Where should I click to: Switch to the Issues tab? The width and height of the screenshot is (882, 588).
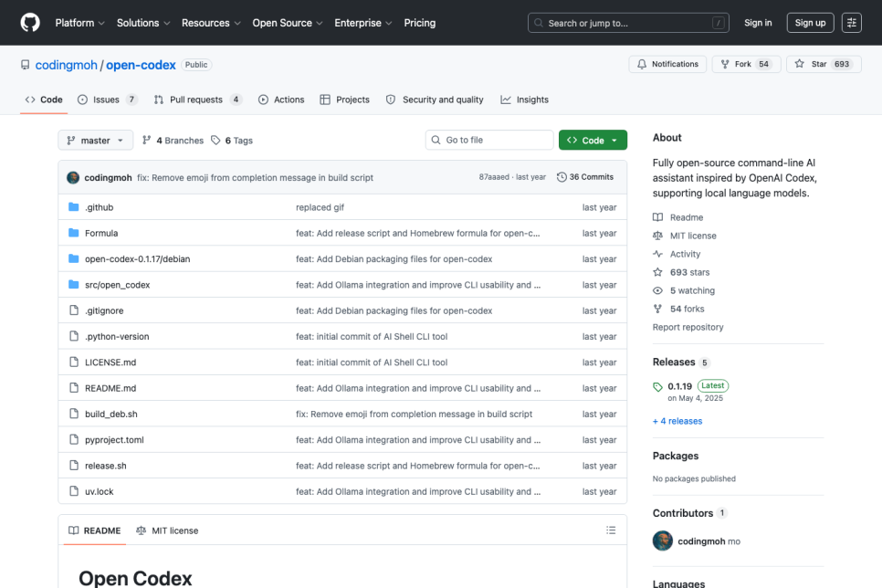pyautogui.click(x=107, y=100)
